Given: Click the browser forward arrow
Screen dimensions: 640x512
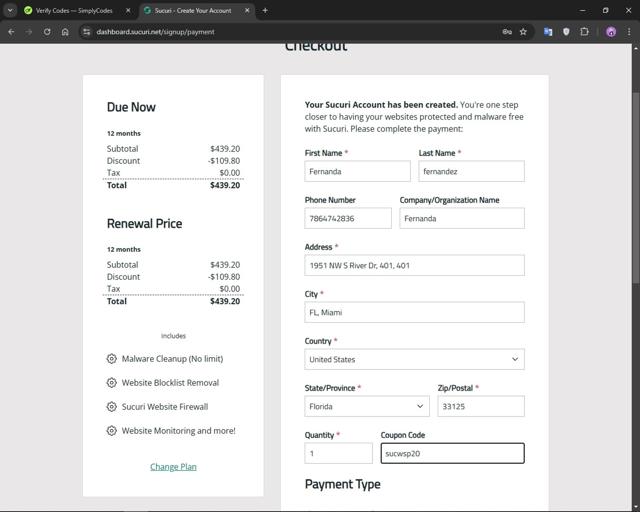Looking at the screenshot, I should (x=29, y=32).
